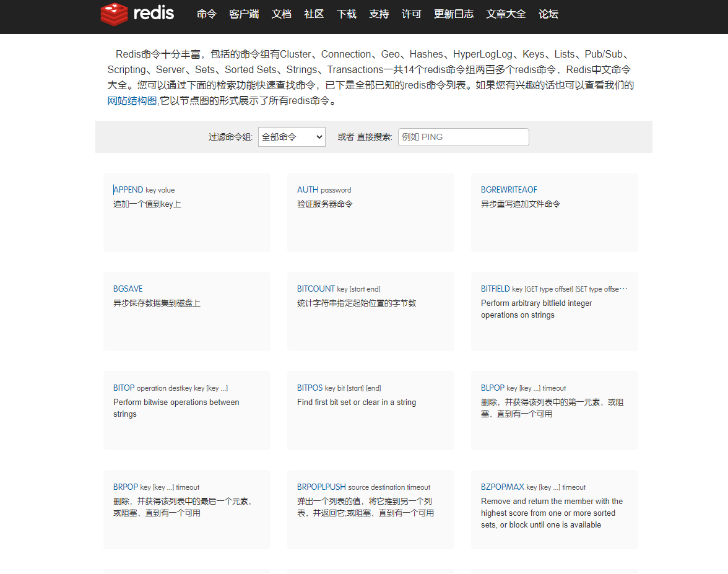
Task: Open the BITCOUNT command link
Action: 316,289
